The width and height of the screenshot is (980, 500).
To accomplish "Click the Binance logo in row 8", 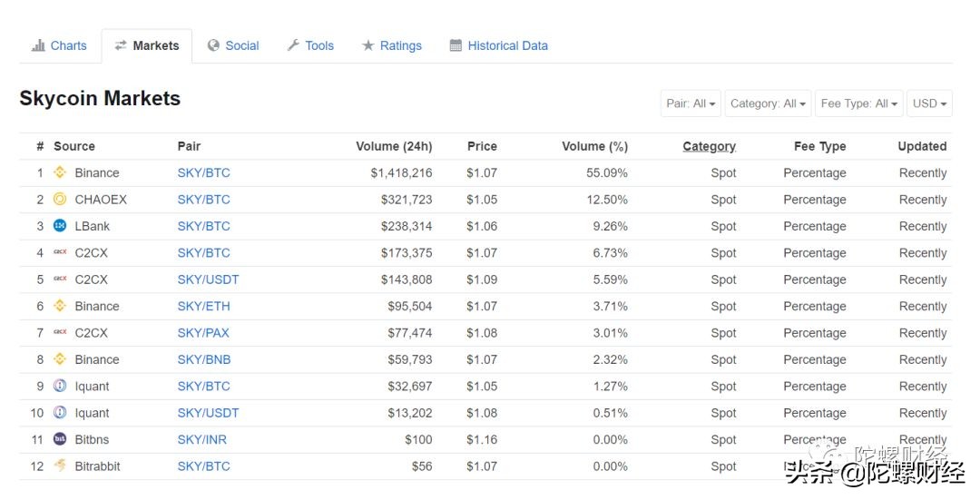I will pyautogui.click(x=60, y=358).
